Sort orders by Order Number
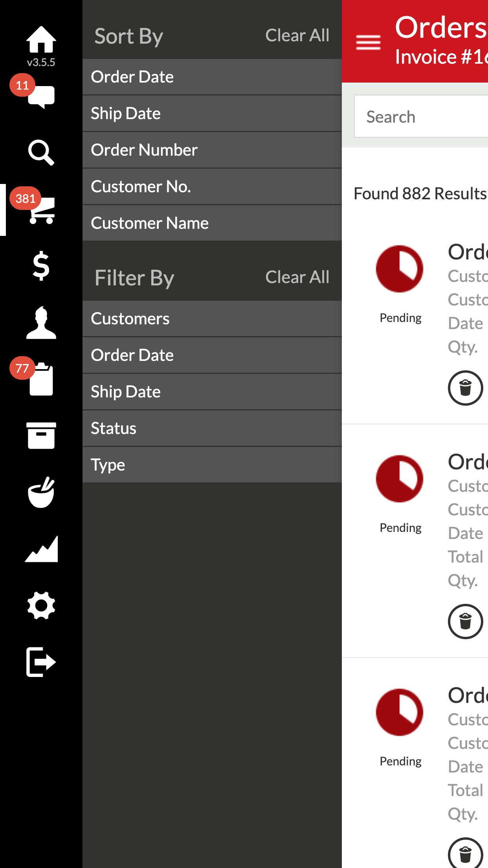488x868 pixels. tap(212, 150)
